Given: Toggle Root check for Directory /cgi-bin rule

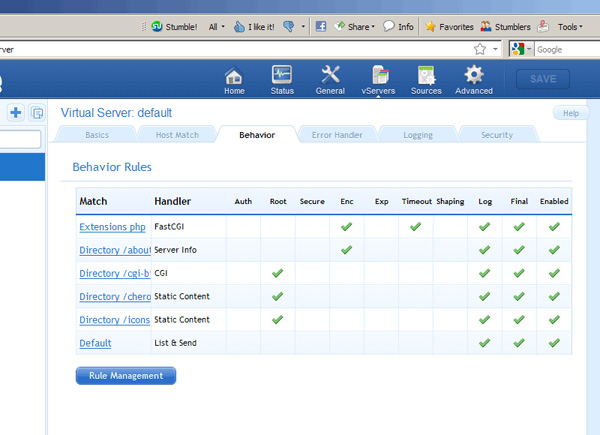Looking at the screenshot, I should [x=278, y=273].
